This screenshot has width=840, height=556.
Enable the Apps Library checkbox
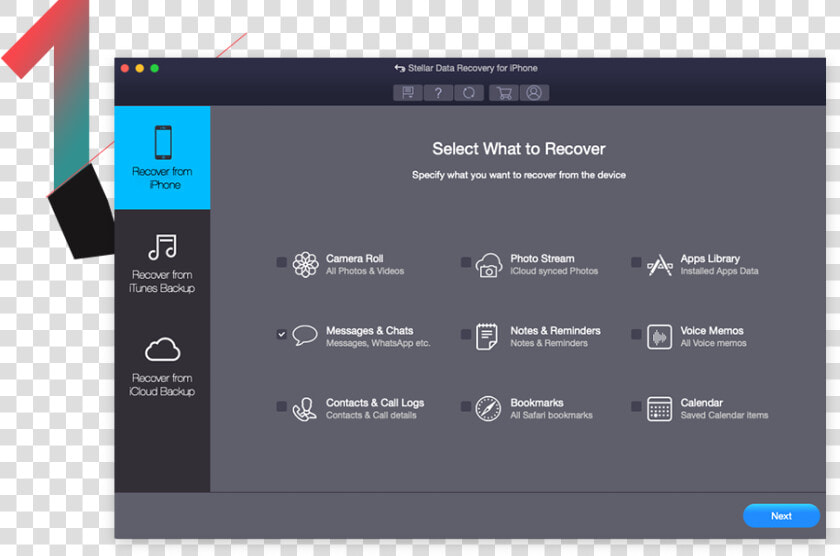click(636, 262)
